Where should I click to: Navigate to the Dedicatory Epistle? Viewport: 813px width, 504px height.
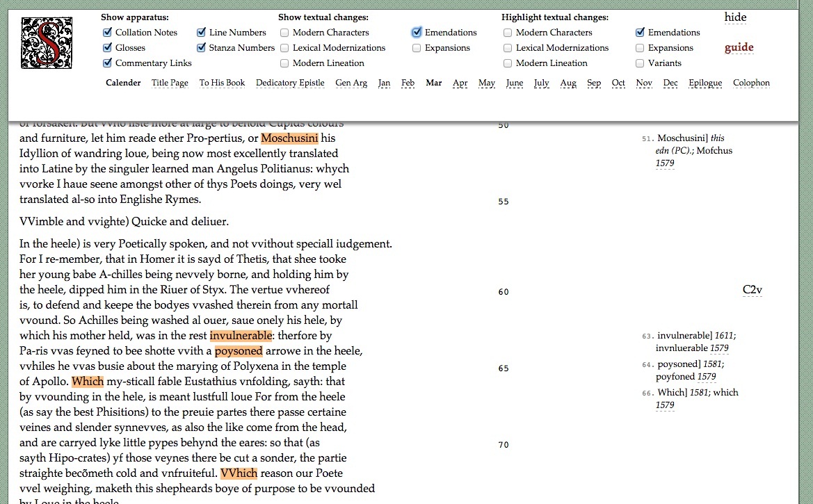[290, 83]
